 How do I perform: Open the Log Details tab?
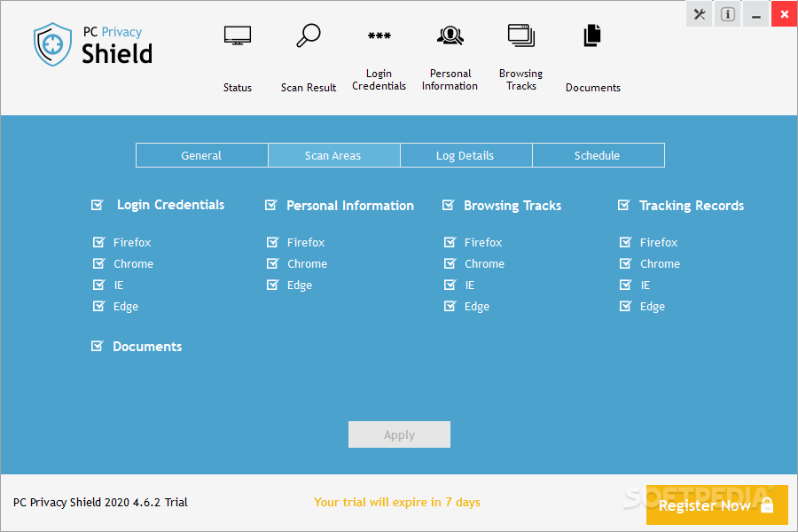click(465, 155)
